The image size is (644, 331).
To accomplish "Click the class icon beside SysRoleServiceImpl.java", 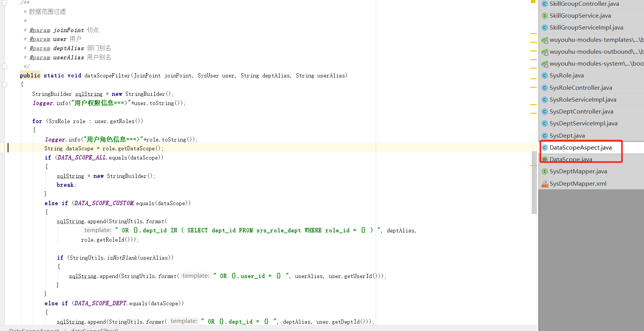I will [x=544, y=100].
